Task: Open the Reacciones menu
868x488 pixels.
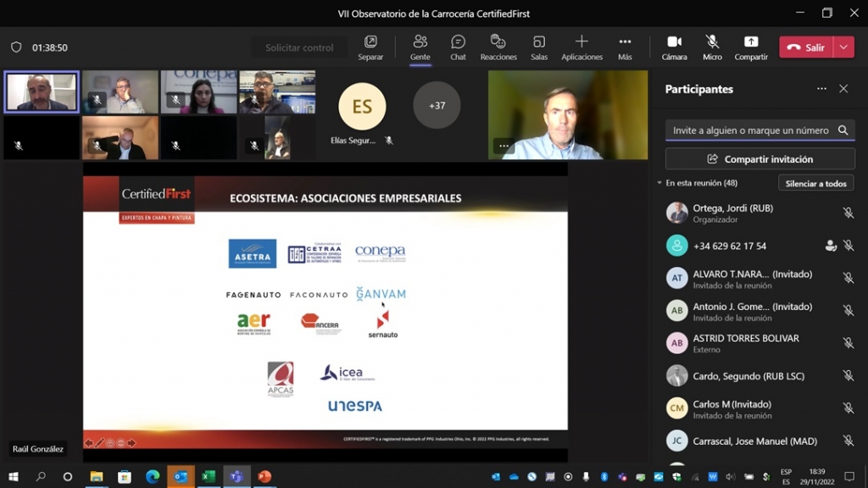Action: click(498, 47)
